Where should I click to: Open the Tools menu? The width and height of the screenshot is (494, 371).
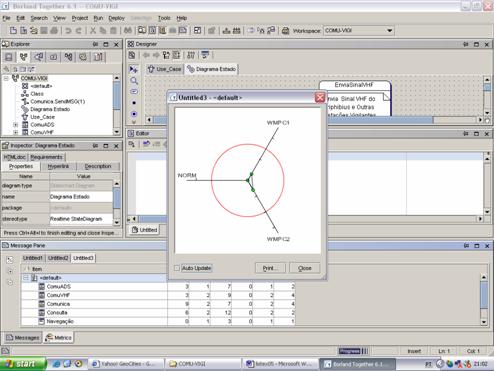click(x=164, y=18)
